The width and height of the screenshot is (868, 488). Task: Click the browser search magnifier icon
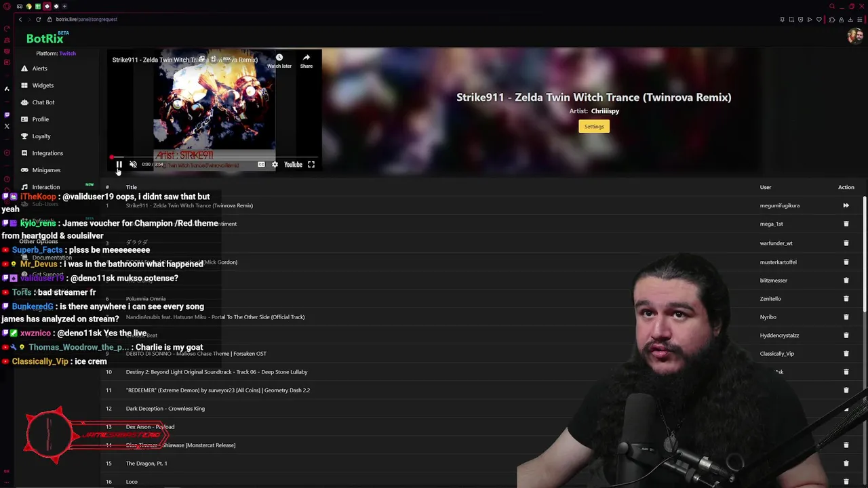pyautogui.click(x=832, y=6)
